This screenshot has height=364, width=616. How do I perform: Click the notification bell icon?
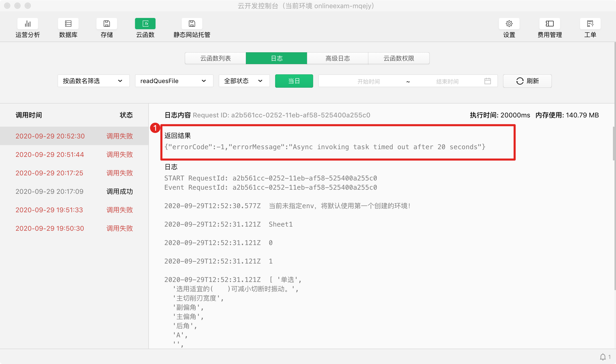coord(603,357)
